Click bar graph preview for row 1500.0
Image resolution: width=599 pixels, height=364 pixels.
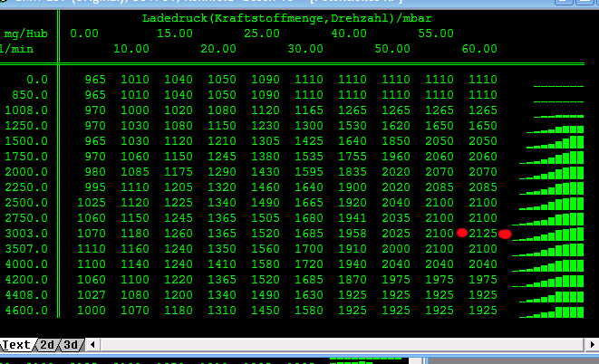[550, 141]
